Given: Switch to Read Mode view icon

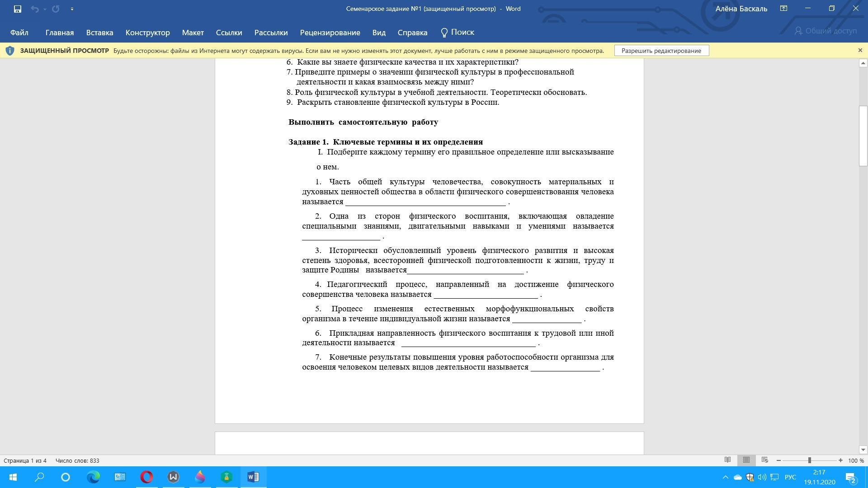Looking at the screenshot, I should [x=727, y=460].
